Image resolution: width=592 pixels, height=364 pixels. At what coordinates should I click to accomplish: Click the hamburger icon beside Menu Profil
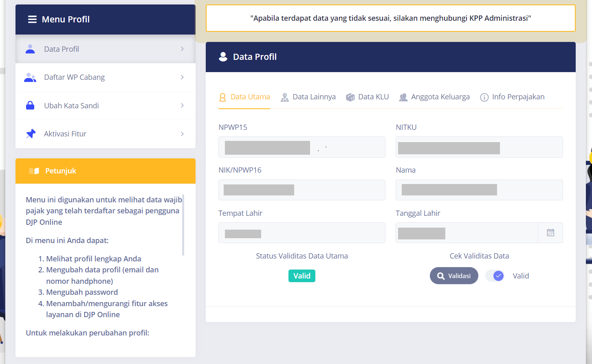click(x=32, y=20)
